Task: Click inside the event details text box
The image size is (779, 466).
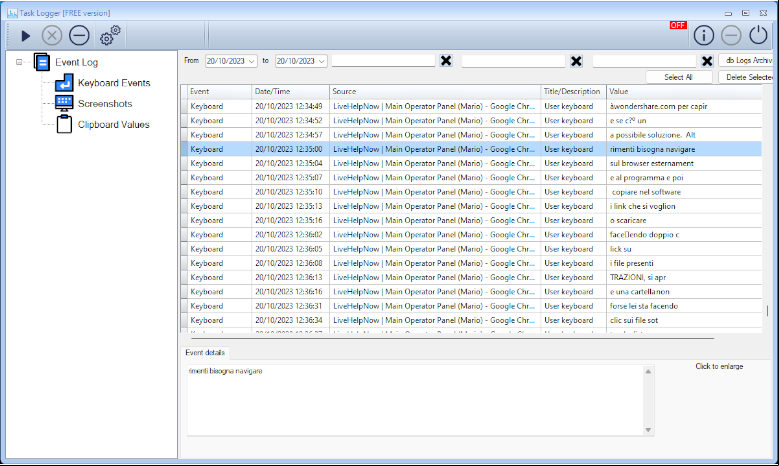Action: (x=415, y=400)
